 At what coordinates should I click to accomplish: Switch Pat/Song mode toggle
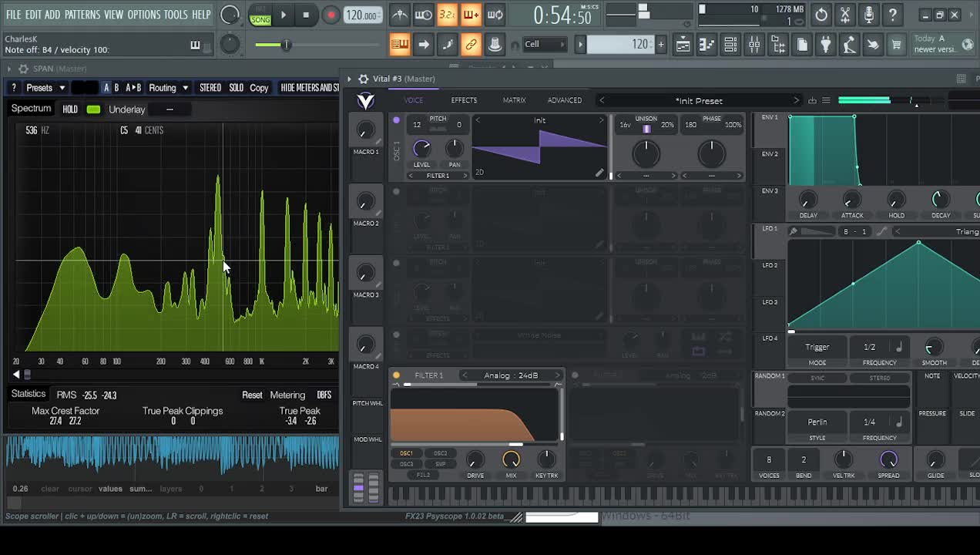(x=260, y=15)
